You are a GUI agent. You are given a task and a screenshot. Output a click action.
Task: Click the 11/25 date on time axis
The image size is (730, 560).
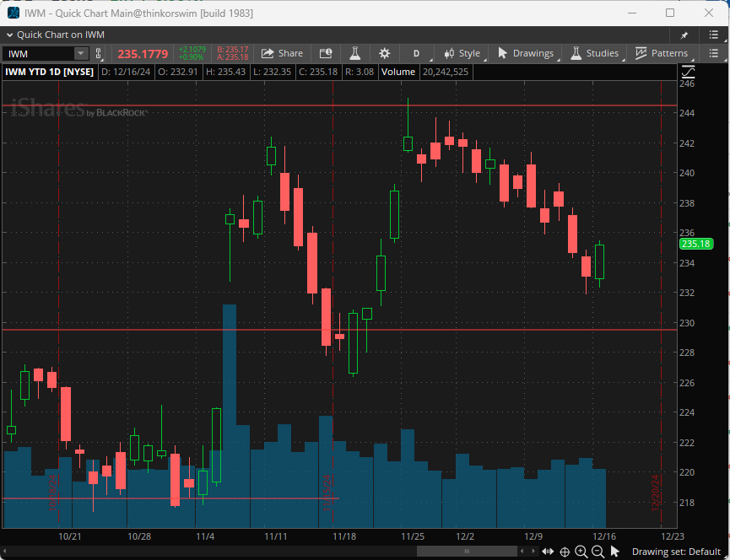[x=413, y=536]
